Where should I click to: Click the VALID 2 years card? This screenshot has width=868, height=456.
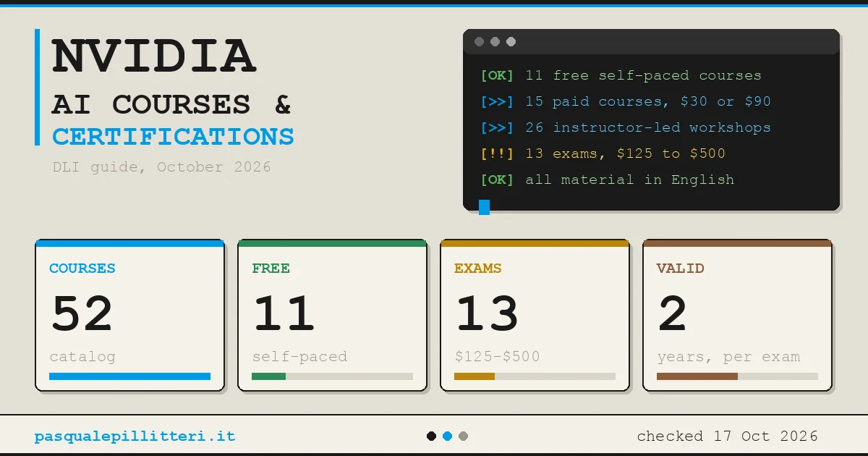pos(738,315)
